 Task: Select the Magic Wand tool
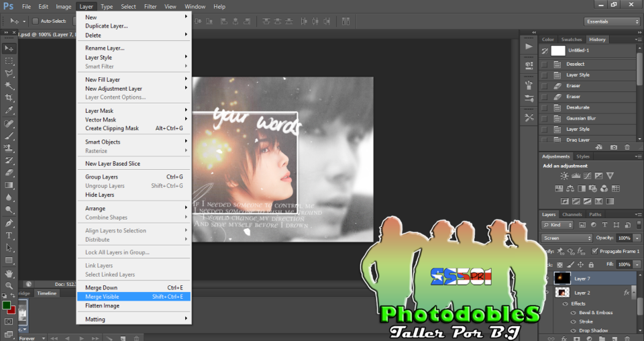point(9,85)
